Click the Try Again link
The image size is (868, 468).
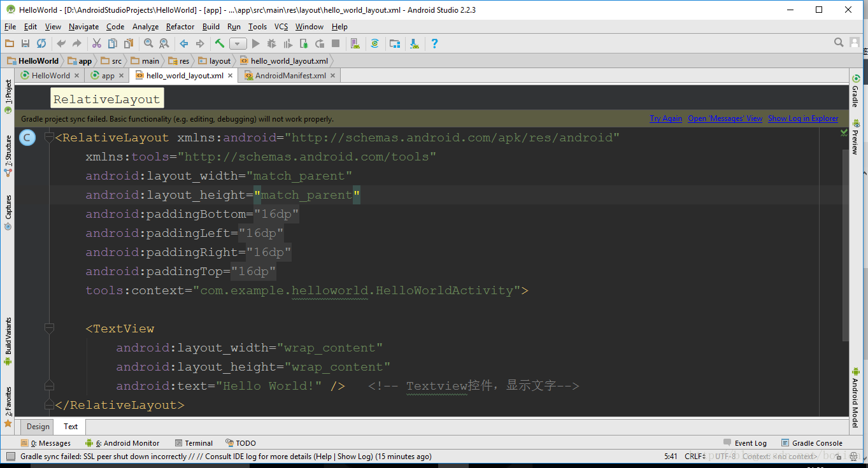pos(665,118)
